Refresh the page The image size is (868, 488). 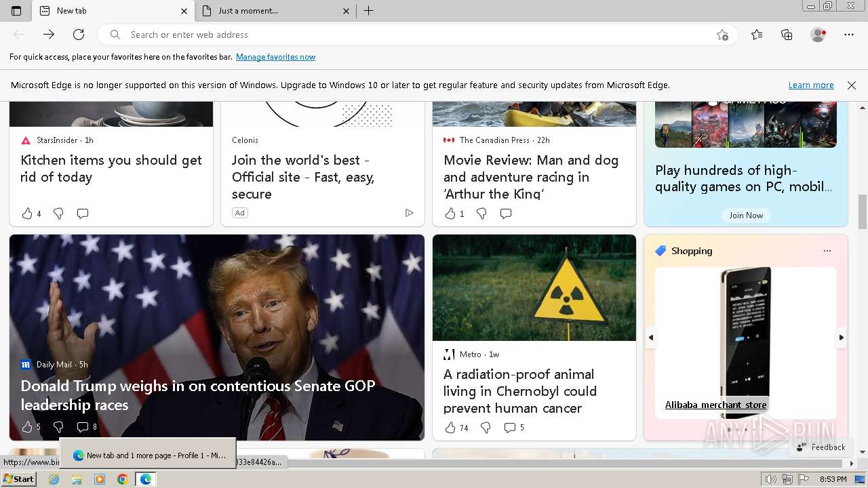pos(79,35)
